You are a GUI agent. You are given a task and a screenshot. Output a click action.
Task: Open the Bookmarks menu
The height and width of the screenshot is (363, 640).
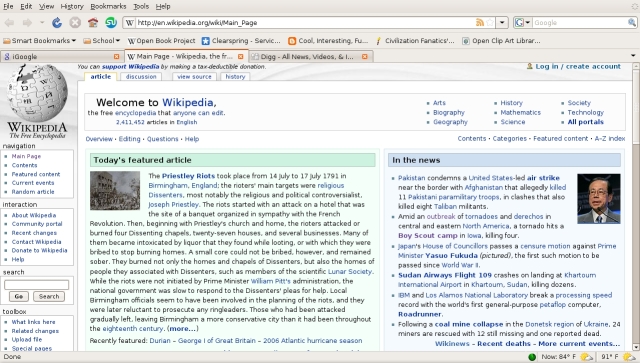[x=108, y=7]
